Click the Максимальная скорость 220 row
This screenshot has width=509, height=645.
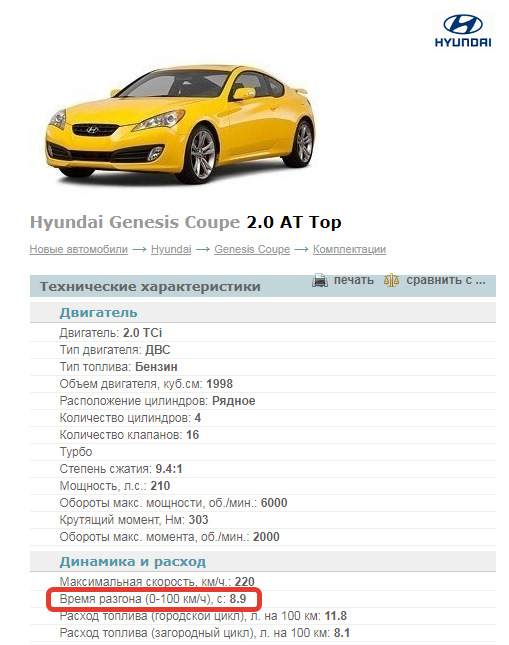click(x=263, y=582)
